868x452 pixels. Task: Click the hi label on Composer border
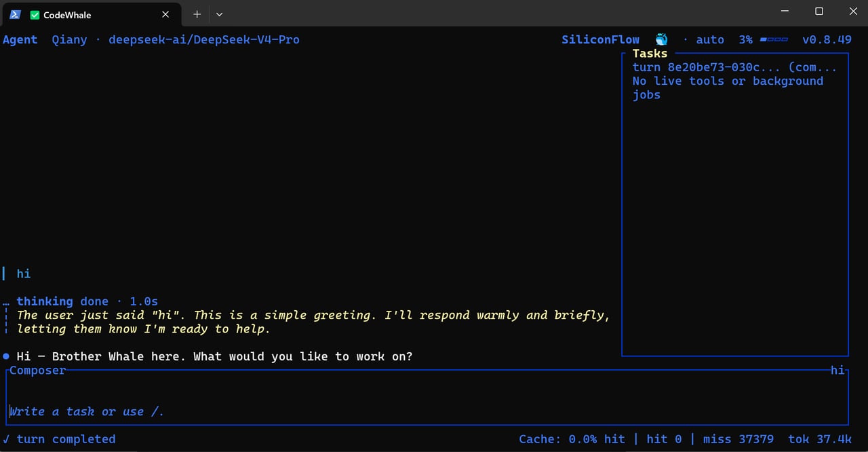click(x=837, y=370)
